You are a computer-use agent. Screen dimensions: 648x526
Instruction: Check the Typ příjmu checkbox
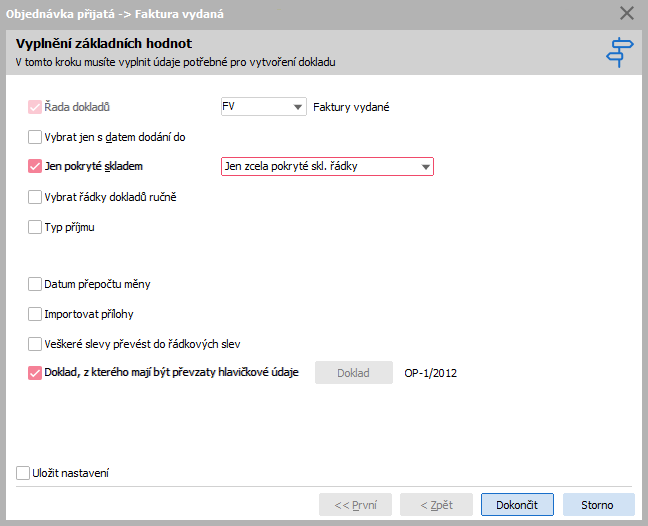pos(36,227)
